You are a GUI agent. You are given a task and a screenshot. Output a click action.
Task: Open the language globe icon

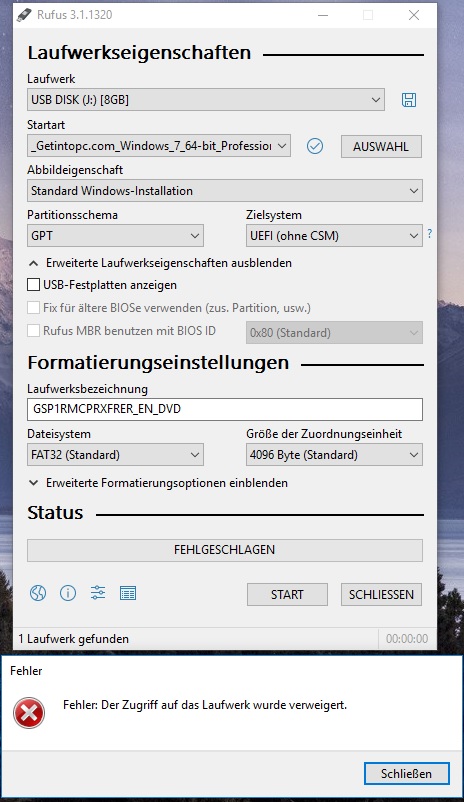pos(38,593)
